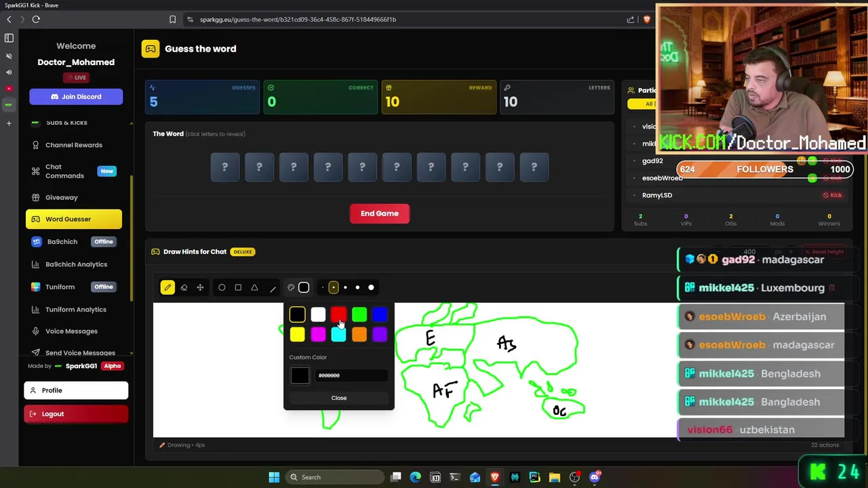This screenshot has height=488, width=868.
Task: Open Word Guesser in sidebar
Action: pyautogui.click(x=74, y=219)
